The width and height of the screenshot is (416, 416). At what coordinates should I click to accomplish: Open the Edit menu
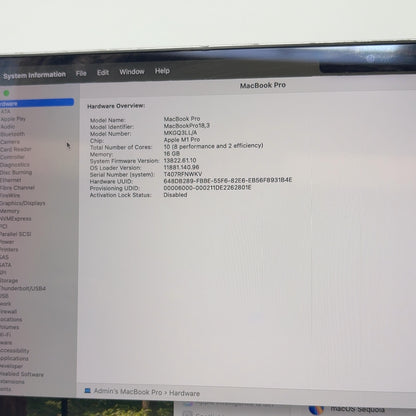pos(103,72)
